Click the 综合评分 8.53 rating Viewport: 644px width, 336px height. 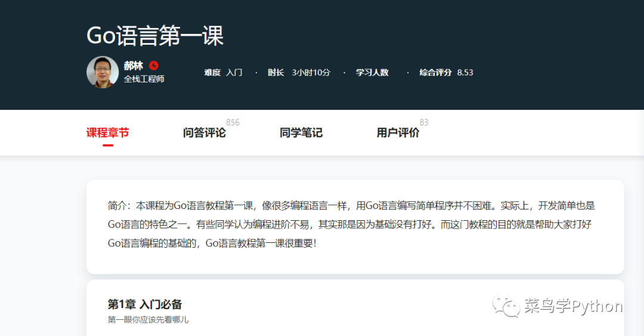pyautogui.click(x=446, y=72)
